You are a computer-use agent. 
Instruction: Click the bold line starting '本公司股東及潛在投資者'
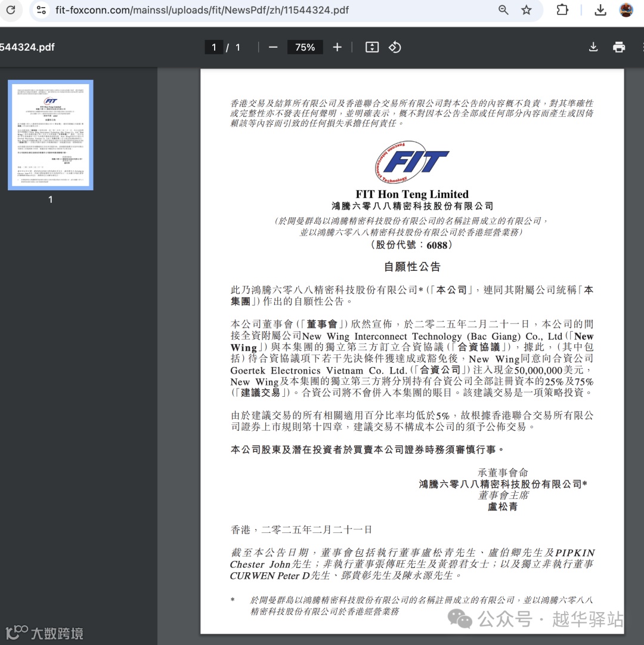pyautogui.click(x=367, y=450)
